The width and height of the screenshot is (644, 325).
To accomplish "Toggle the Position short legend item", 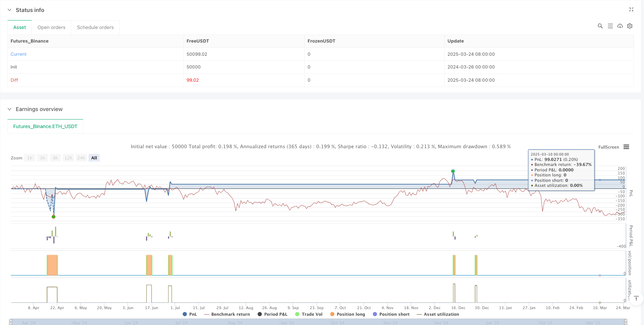I will point(391,314).
